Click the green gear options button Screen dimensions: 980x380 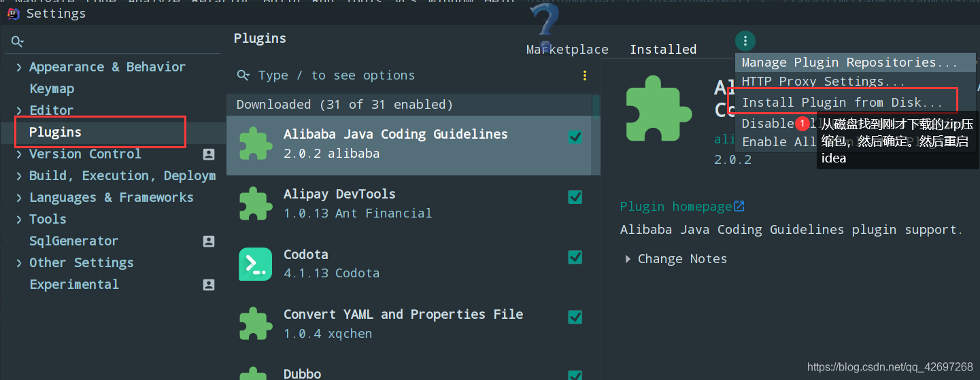click(x=745, y=40)
